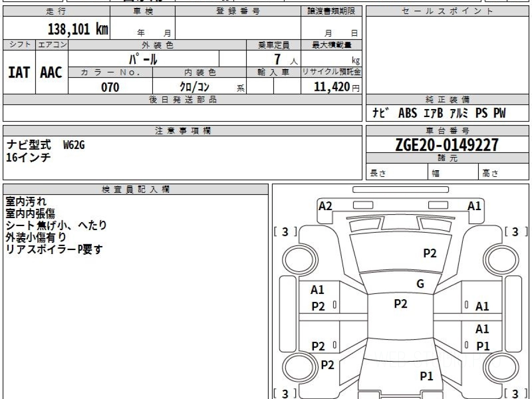Select the 室内汚れ inspector comment
Image resolution: width=532 pixels, height=399 pixels.
click(x=26, y=202)
